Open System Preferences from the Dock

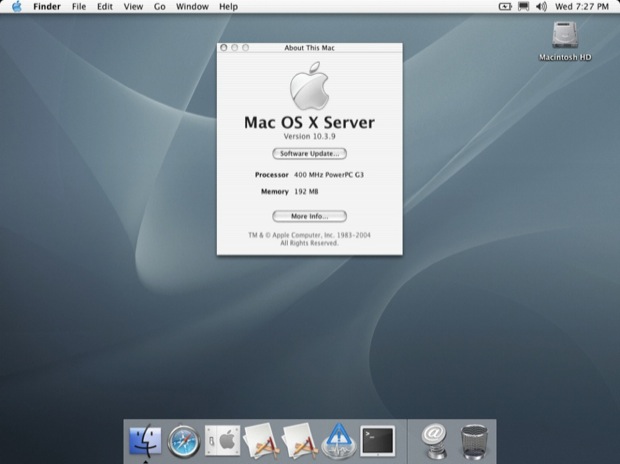tap(223, 441)
